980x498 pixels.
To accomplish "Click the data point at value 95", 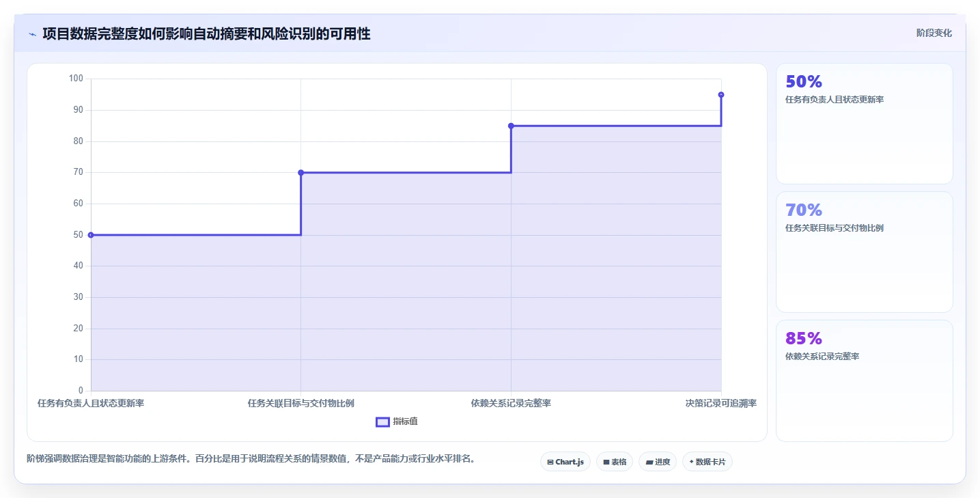I will click(x=721, y=95).
